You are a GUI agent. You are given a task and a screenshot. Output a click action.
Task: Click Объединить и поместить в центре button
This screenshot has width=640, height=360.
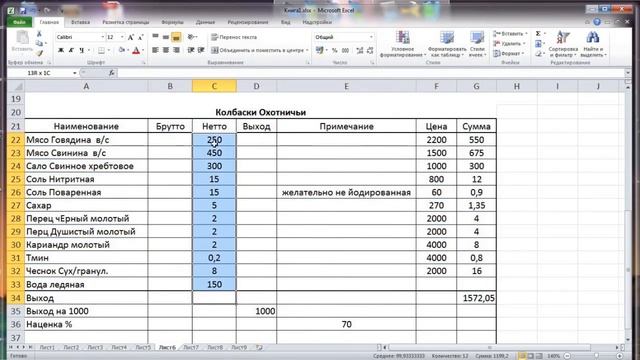tap(257, 50)
